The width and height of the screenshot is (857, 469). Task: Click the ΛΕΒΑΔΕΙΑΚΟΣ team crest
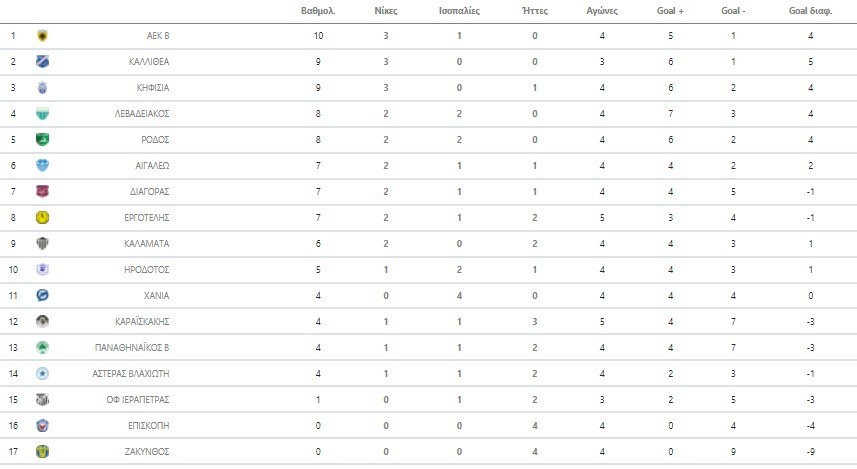[42, 114]
